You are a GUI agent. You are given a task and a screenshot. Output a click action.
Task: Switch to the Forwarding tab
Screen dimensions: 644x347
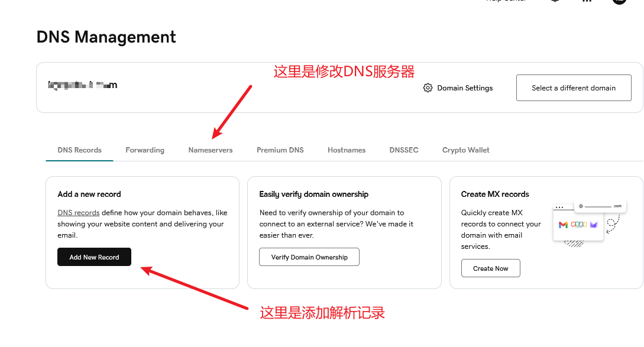click(x=145, y=150)
